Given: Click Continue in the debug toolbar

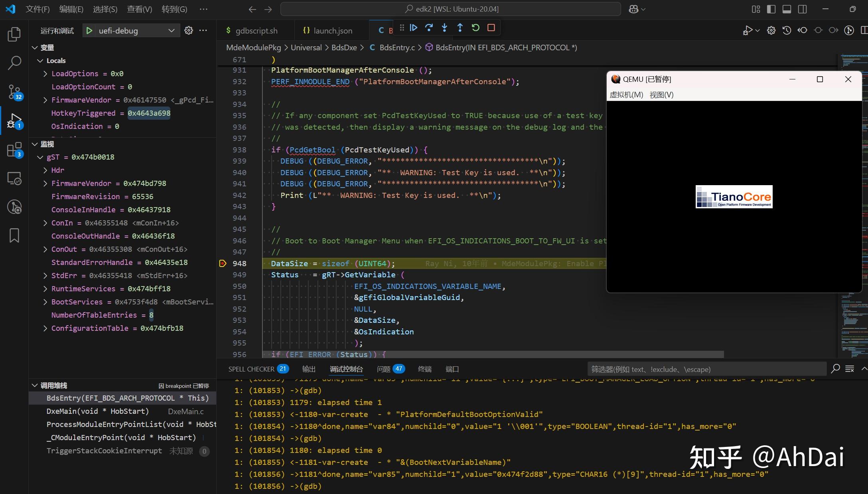Looking at the screenshot, I should click(x=414, y=28).
